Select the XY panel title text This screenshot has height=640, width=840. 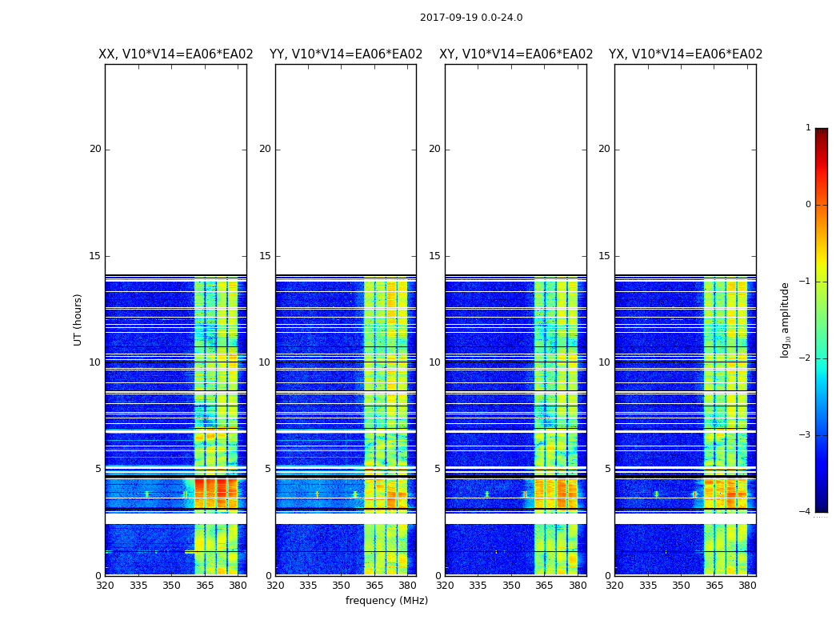[516, 54]
